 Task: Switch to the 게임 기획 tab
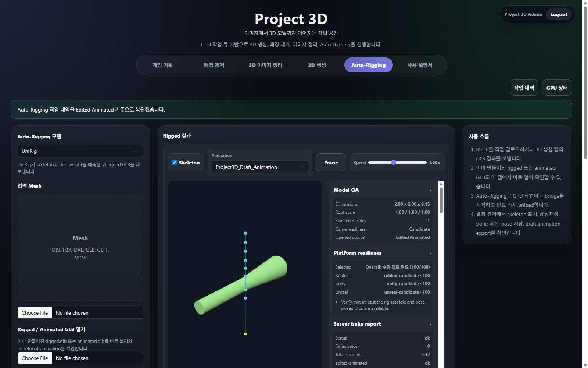[163, 65]
